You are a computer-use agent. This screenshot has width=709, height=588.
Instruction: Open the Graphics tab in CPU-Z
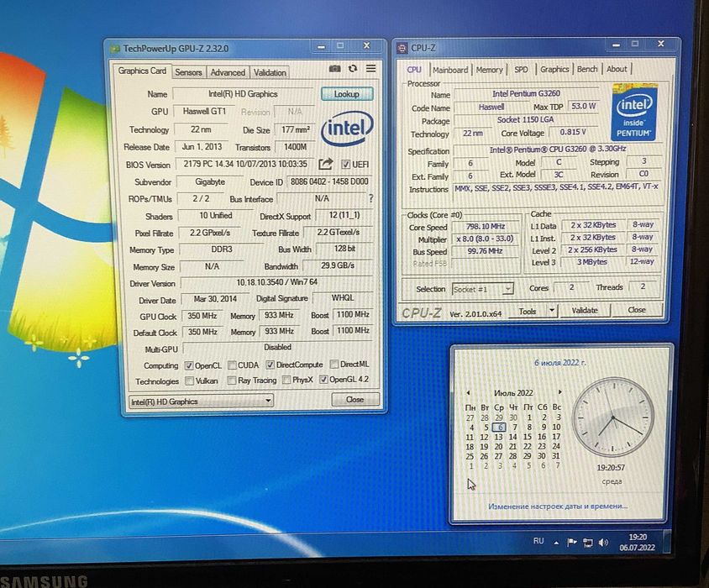[x=554, y=69]
